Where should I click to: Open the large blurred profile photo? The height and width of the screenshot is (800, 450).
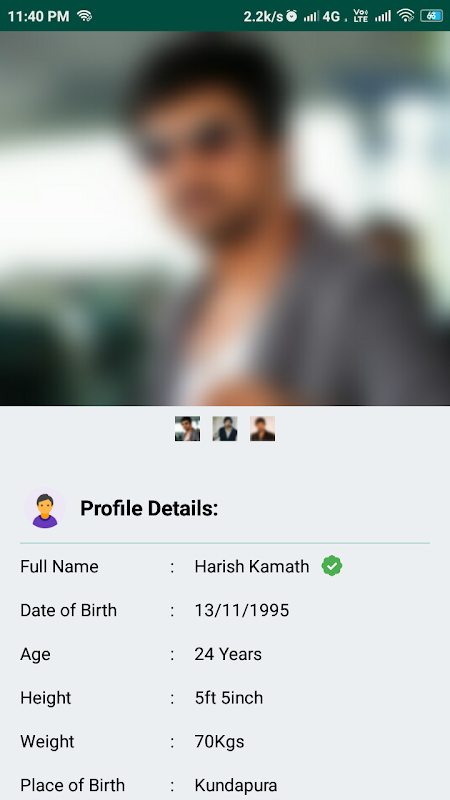point(225,218)
